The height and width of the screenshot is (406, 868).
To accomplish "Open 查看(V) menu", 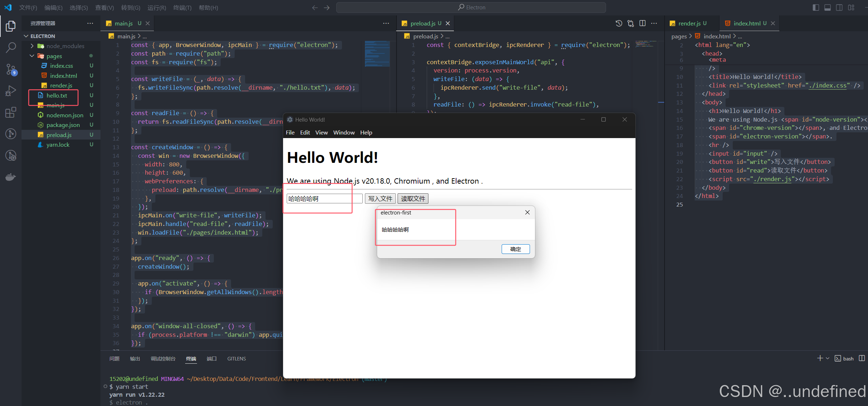I will 104,8.
